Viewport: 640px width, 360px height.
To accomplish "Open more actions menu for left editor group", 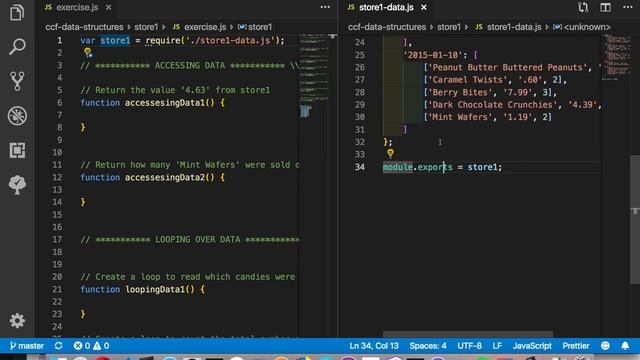I will (x=325, y=7).
